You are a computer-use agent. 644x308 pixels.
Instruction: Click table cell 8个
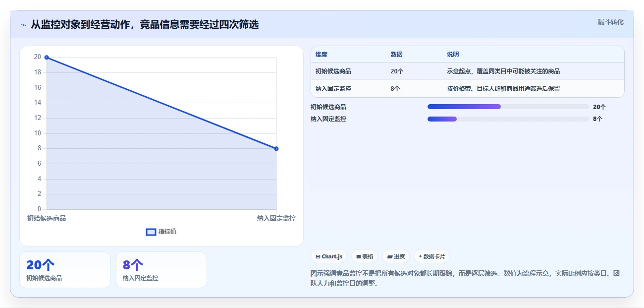395,89
